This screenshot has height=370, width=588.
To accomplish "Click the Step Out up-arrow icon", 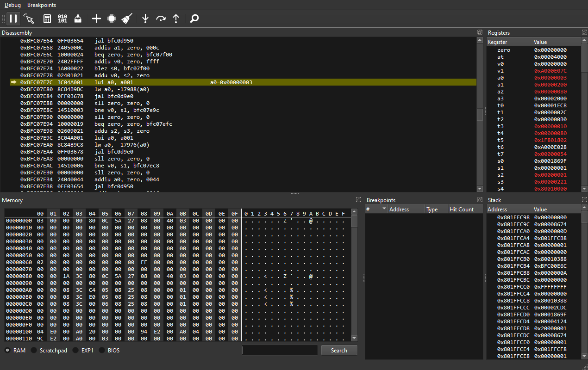I will (x=176, y=18).
